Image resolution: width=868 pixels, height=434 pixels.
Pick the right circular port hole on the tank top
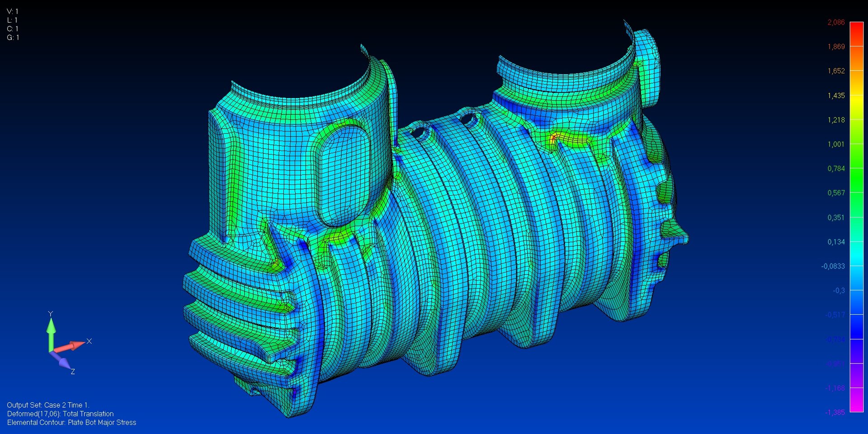[468, 120]
